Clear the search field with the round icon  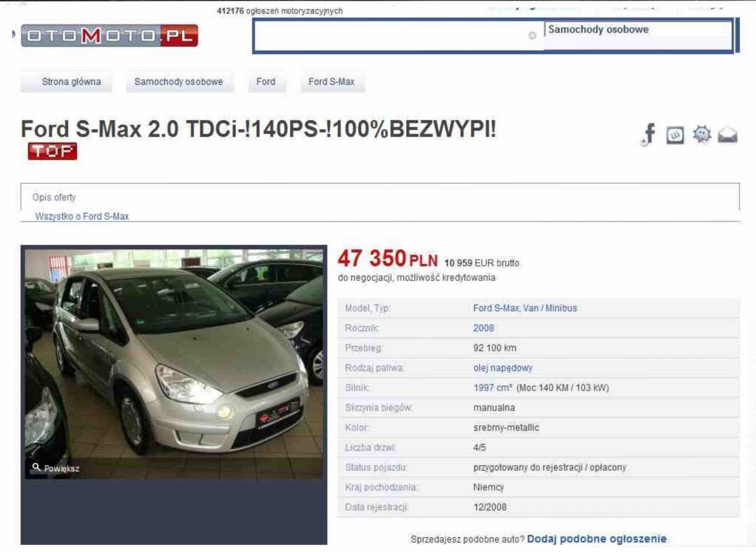(532, 35)
